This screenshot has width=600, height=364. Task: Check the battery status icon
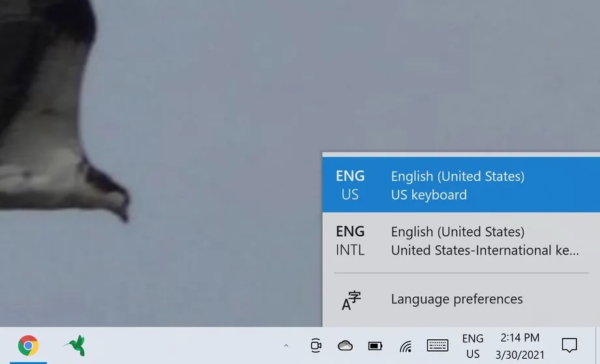[375, 346]
